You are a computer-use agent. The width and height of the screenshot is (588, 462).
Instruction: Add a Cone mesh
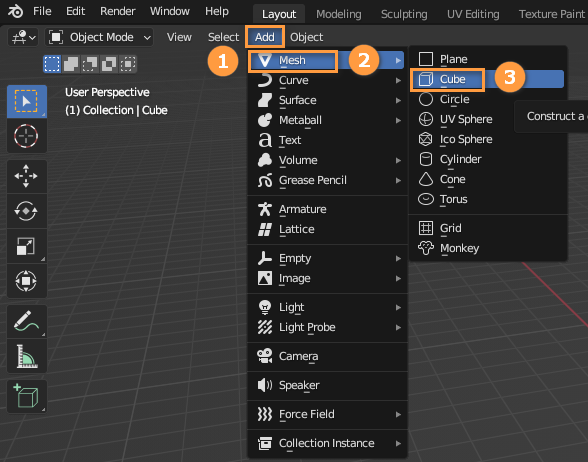(488, 179)
